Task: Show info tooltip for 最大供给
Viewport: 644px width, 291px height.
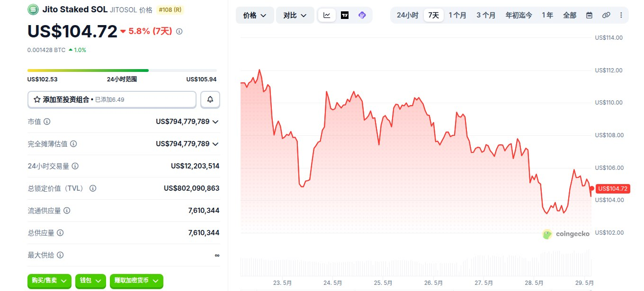Action: coord(60,255)
